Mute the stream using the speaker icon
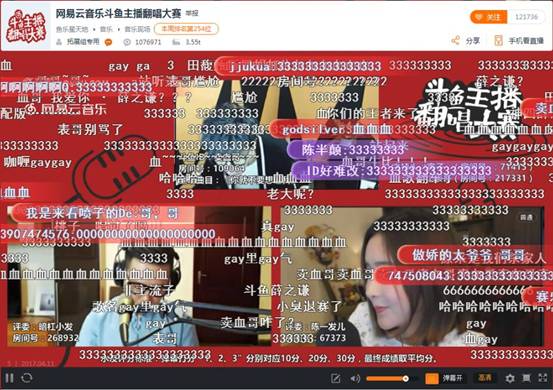 pyautogui.click(x=355, y=379)
